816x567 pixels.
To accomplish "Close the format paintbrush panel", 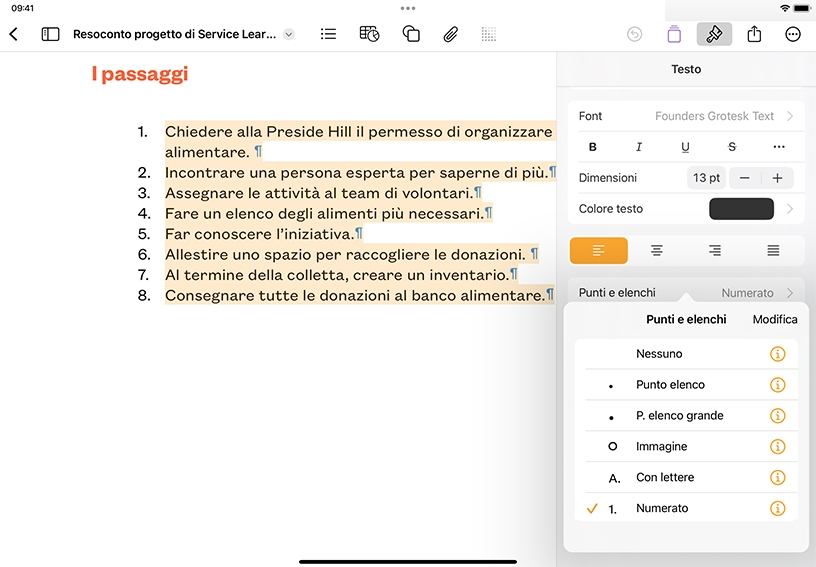I will click(714, 34).
